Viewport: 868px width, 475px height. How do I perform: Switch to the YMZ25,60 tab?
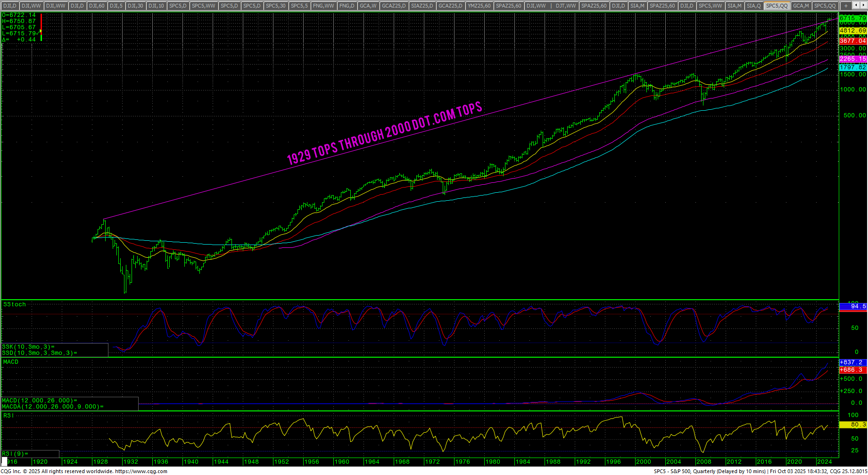(x=479, y=6)
